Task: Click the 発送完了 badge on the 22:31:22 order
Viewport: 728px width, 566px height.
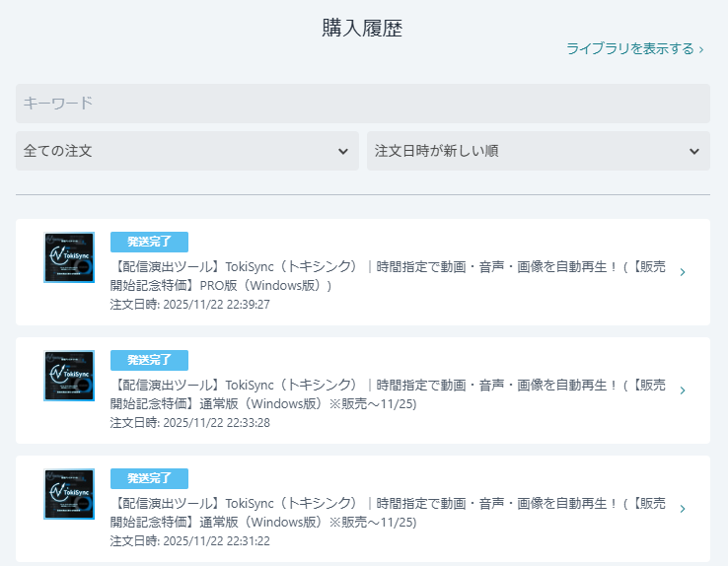Action: [x=150, y=478]
